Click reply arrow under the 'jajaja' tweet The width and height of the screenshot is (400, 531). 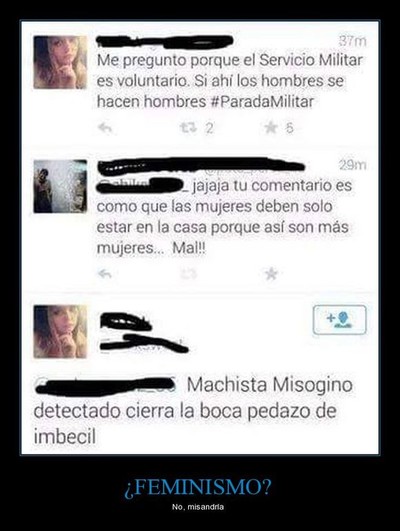105,274
